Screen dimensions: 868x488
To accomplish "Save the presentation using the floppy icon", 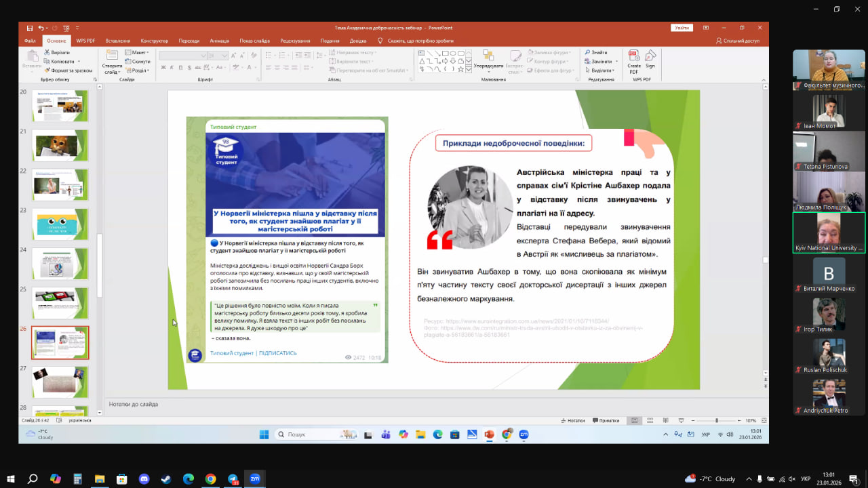I will (x=29, y=28).
